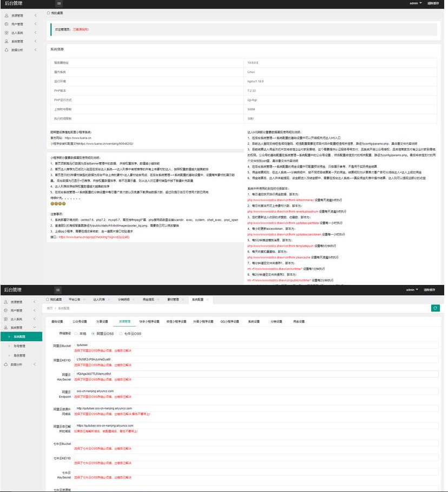Screen dimensions: 448x492
Task: Open the 达人列表 page tab
Action: tap(99, 300)
